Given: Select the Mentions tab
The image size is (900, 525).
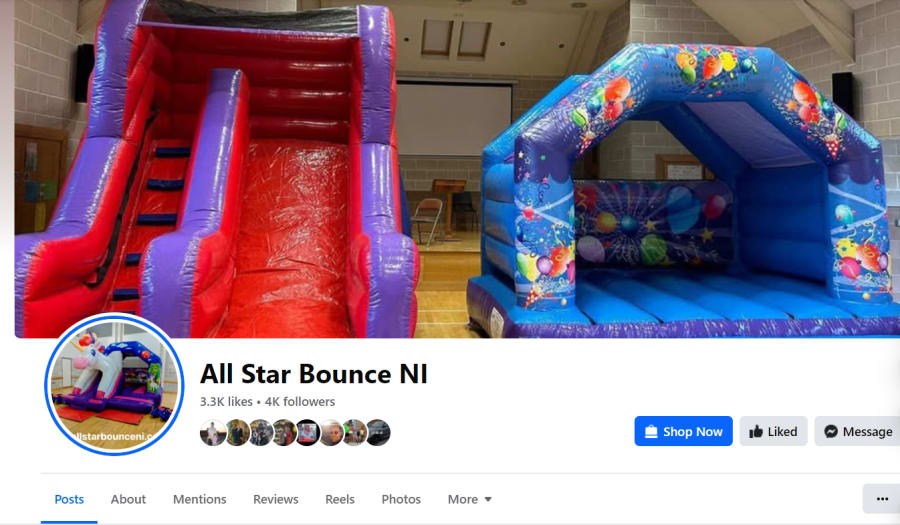Looking at the screenshot, I should coord(199,499).
